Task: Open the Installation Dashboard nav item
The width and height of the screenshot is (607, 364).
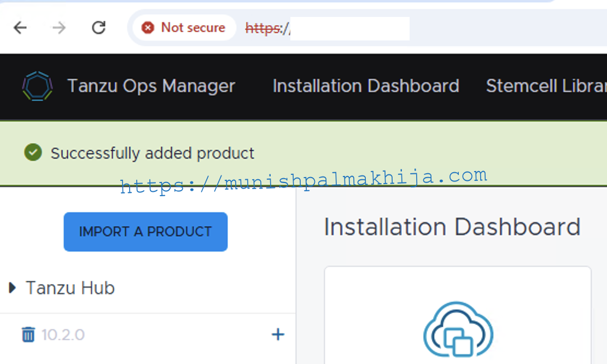Action: tap(366, 86)
